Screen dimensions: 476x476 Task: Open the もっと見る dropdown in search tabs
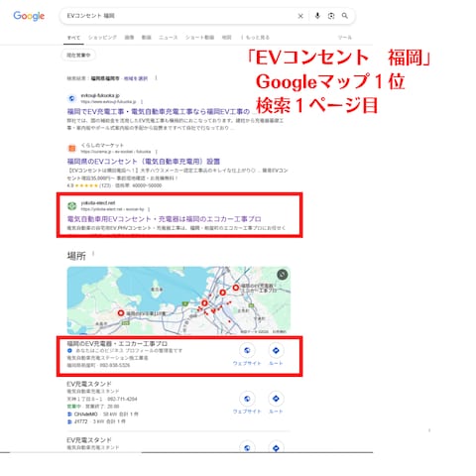[x=255, y=38]
